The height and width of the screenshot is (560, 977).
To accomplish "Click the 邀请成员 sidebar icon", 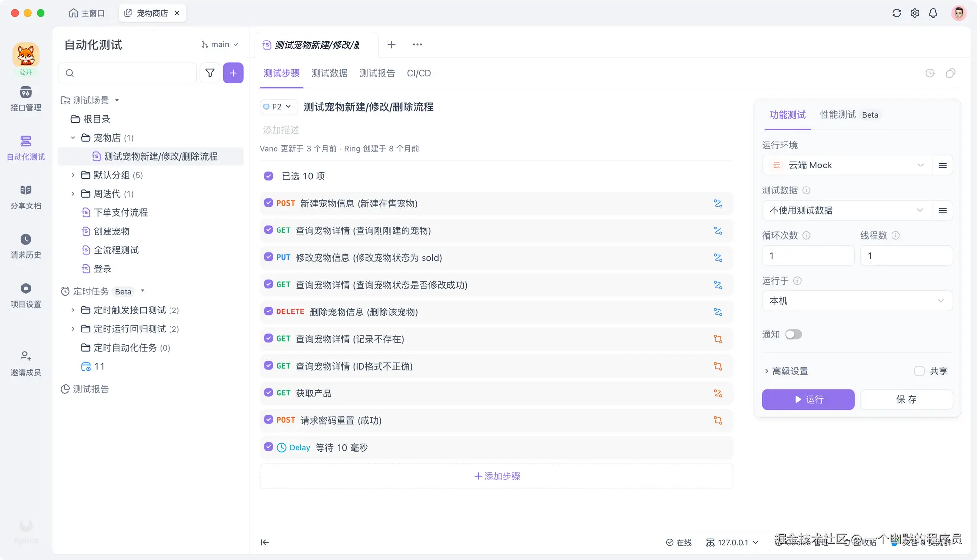I will [25, 361].
